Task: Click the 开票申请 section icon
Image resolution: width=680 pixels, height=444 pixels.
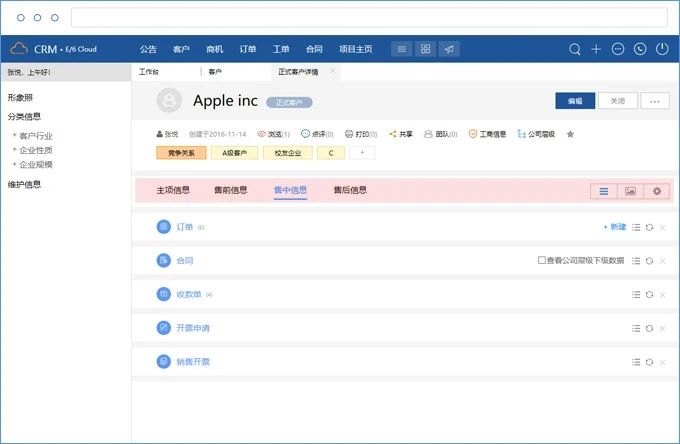Action: (x=164, y=328)
